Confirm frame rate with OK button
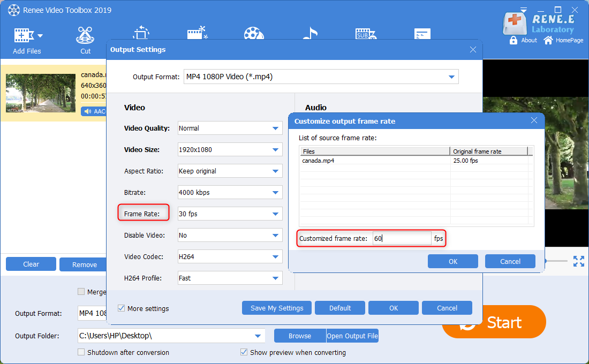 click(452, 261)
